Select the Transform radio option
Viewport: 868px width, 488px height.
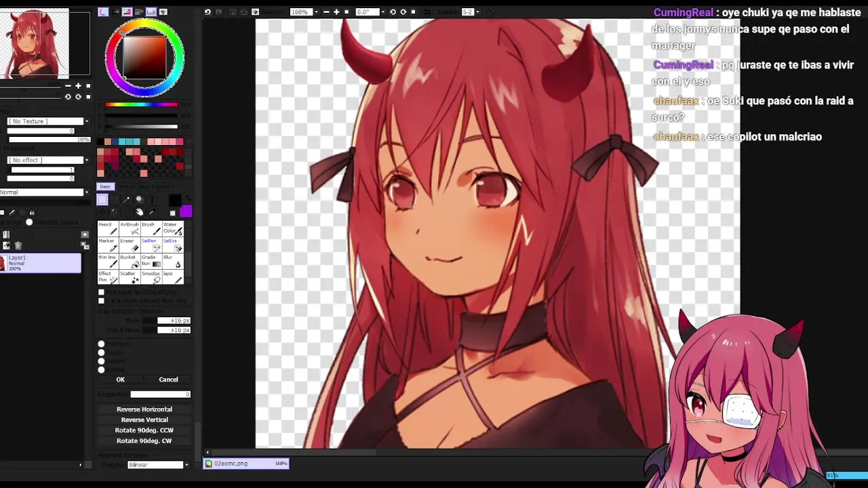[x=101, y=344]
